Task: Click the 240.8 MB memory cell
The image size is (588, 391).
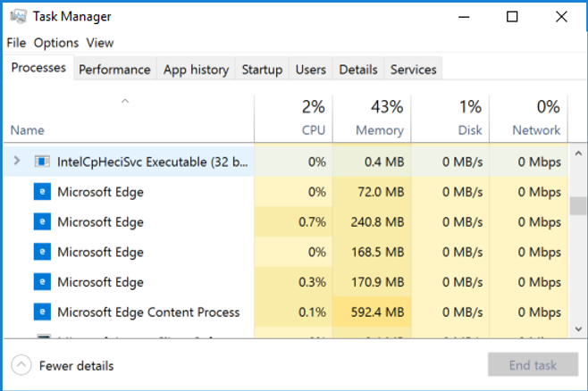Action: (x=372, y=221)
